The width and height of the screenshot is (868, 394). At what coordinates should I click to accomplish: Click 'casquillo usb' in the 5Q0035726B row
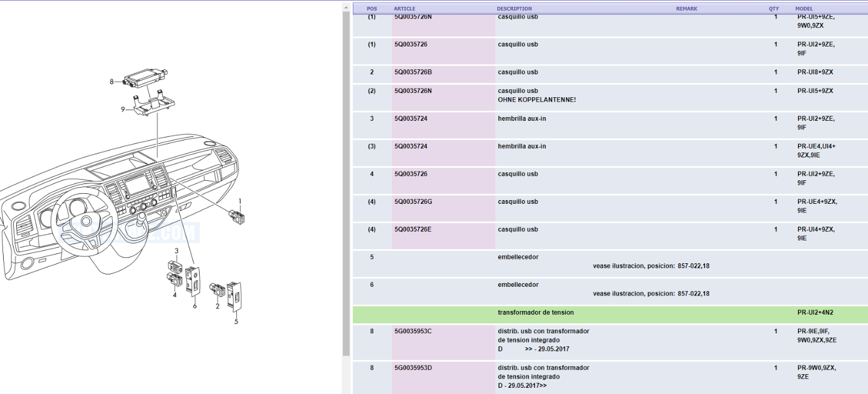(x=518, y=72)
